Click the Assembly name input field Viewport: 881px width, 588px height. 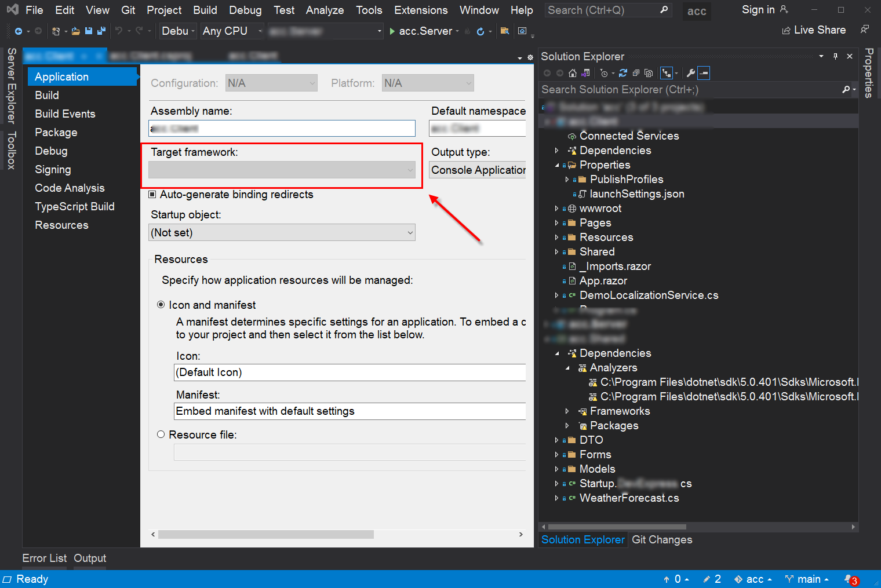(x=282, y=128)
